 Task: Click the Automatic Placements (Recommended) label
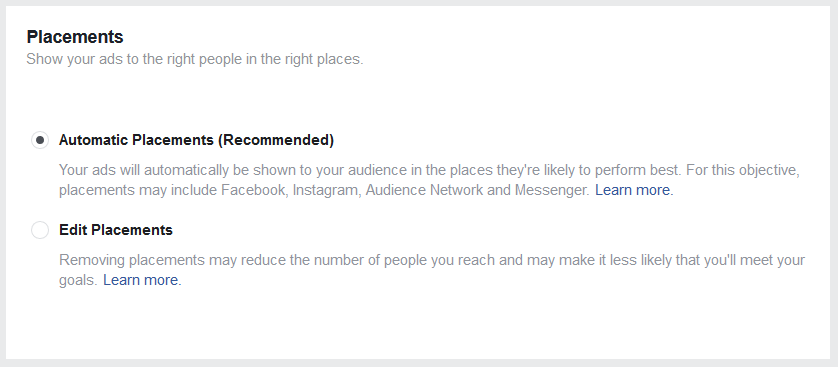196,140
